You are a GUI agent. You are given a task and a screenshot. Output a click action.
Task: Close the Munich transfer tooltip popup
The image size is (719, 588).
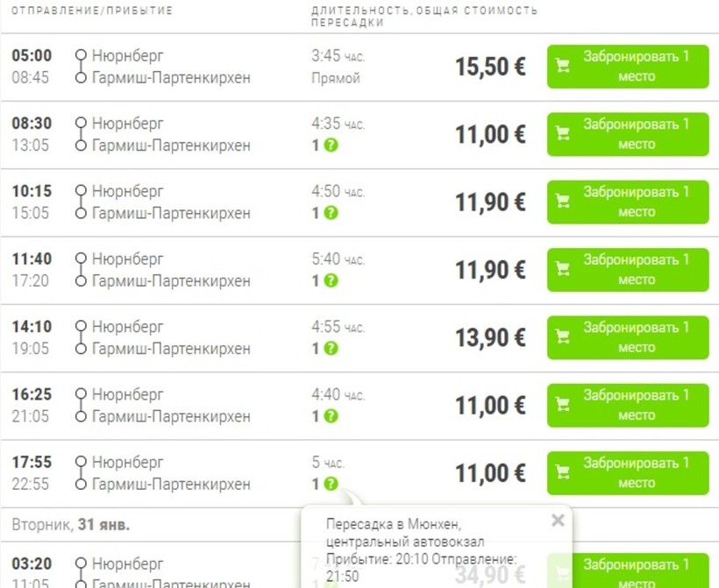pos(558,521)
